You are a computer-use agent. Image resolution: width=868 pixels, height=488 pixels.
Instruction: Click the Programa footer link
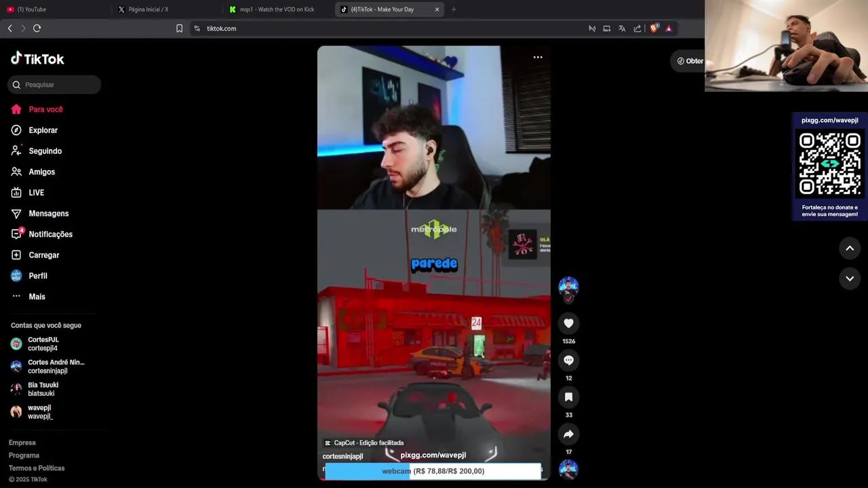(24, 455)
